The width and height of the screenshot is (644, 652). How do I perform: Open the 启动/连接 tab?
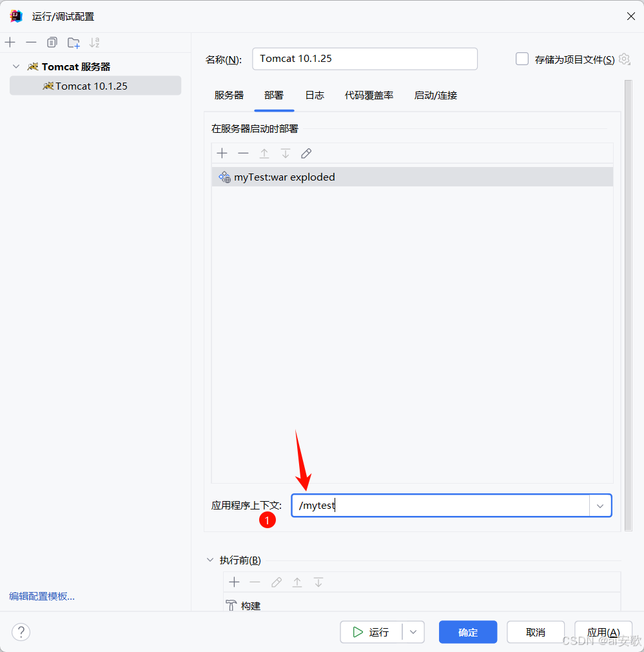point(436,95)
